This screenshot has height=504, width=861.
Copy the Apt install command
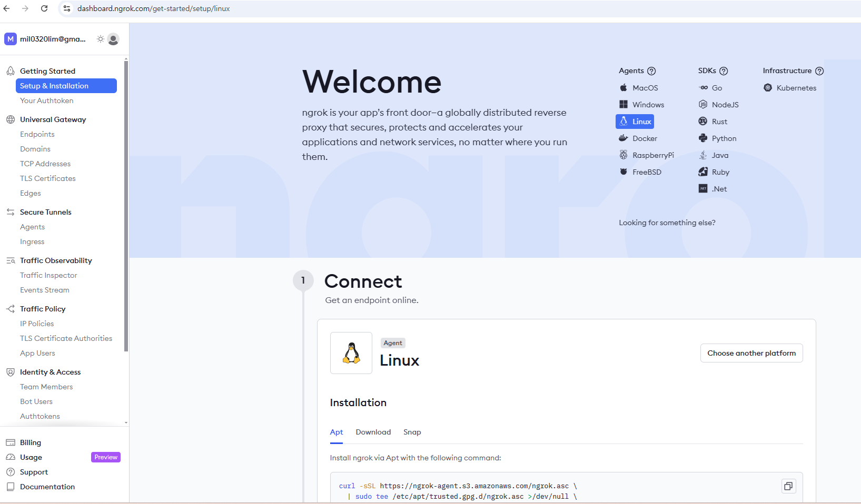point(788,486)
